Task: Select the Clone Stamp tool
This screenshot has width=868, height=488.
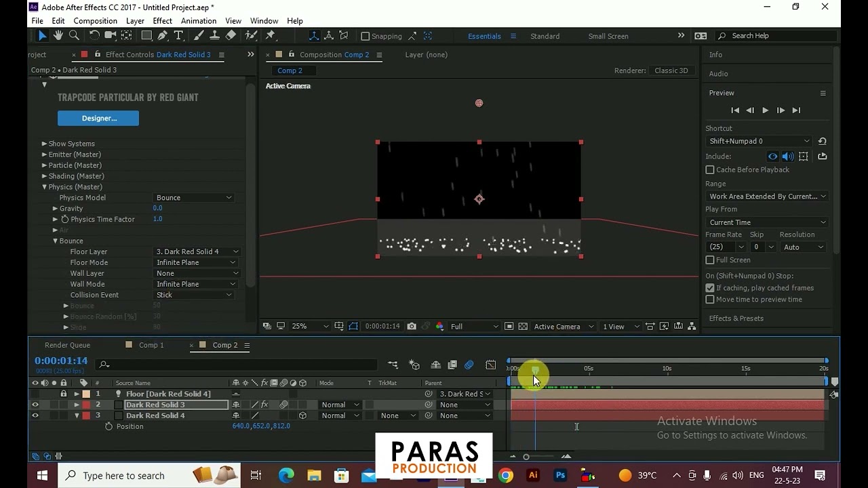Action: 215,36
